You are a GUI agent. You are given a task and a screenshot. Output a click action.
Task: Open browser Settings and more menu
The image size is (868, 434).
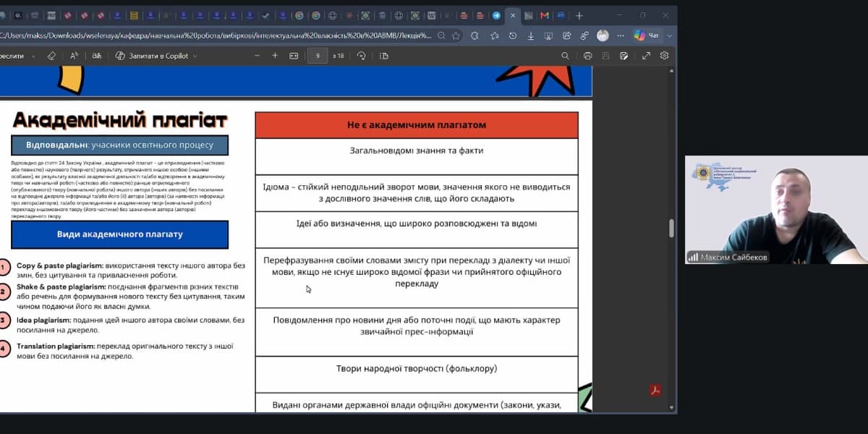[x=620, y=35]
